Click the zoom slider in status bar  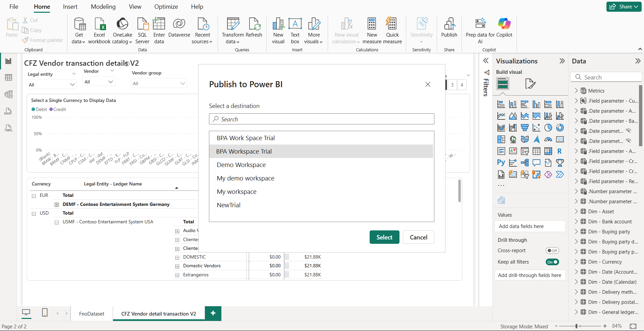(576, 326)
